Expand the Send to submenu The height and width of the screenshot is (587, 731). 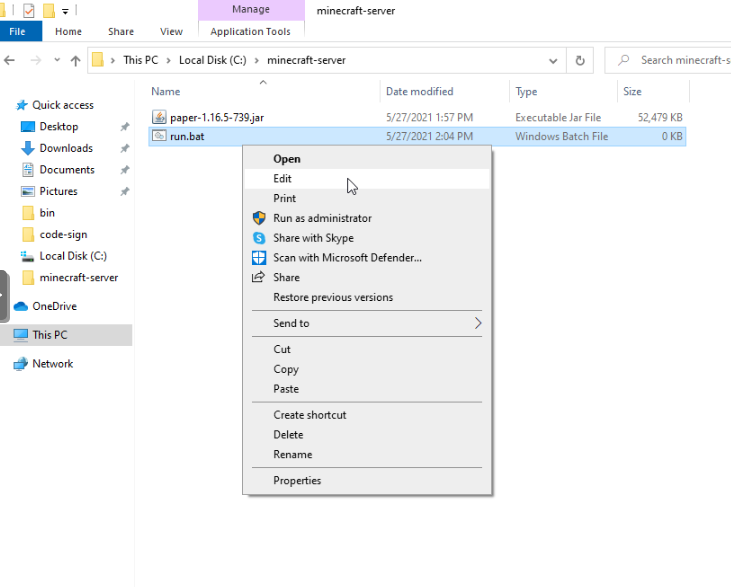point(367,323)
